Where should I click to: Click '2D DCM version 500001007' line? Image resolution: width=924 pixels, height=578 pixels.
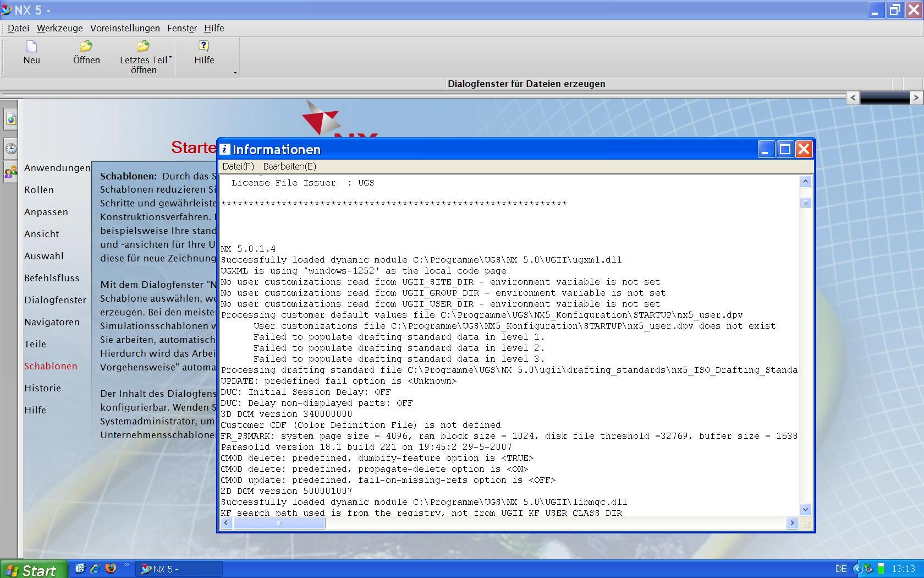[287, 491]
